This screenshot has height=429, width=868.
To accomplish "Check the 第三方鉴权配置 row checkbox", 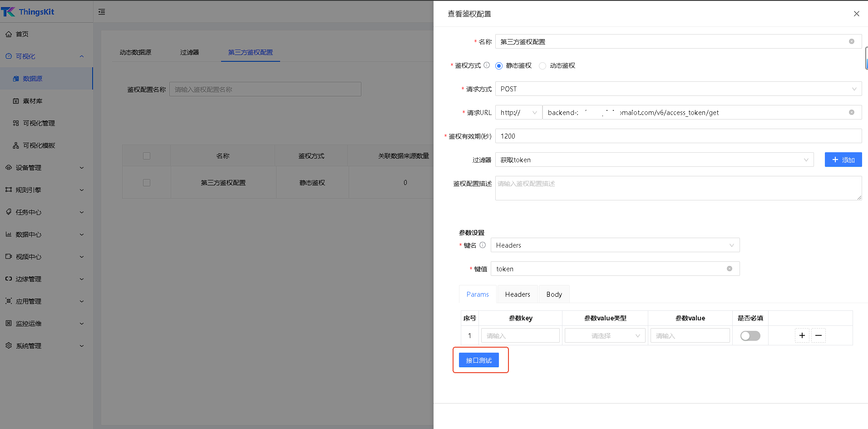I will (147, 183).
